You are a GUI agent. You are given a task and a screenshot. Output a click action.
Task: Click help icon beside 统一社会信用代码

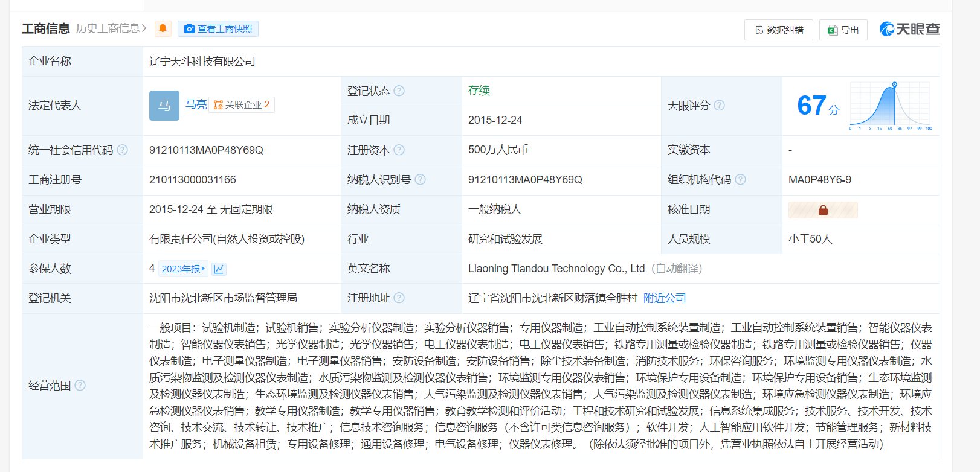click(123, 150)
